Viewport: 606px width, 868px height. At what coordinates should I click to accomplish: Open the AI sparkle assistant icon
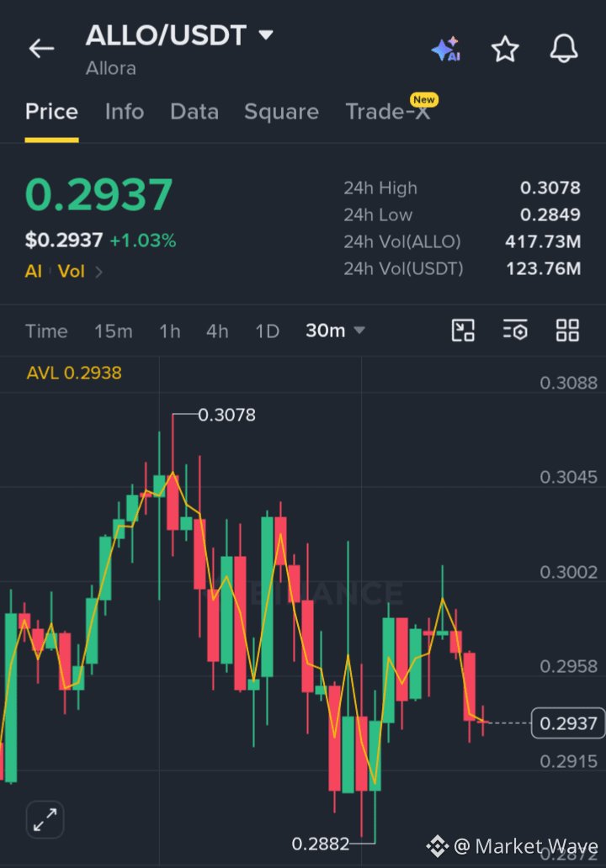coord(446,50)
